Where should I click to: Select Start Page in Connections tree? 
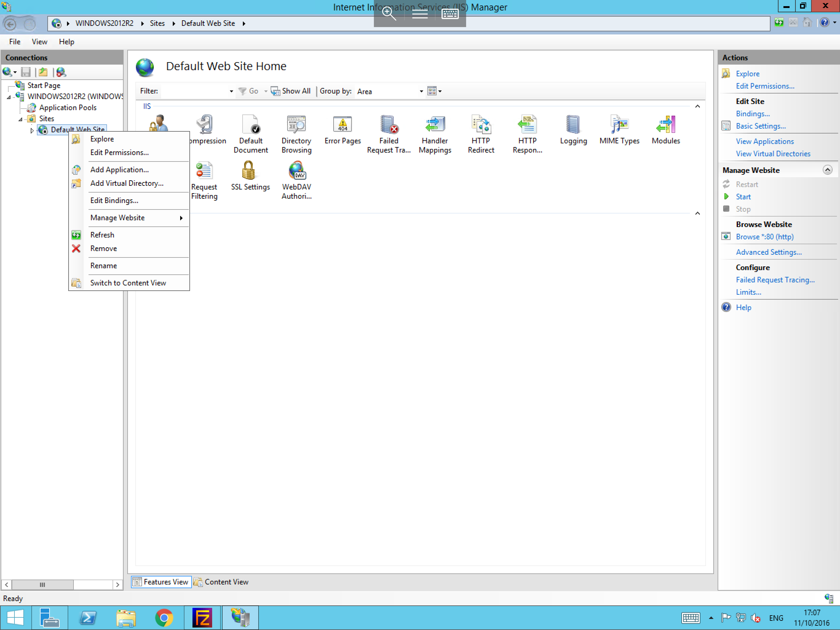[44, 86]
